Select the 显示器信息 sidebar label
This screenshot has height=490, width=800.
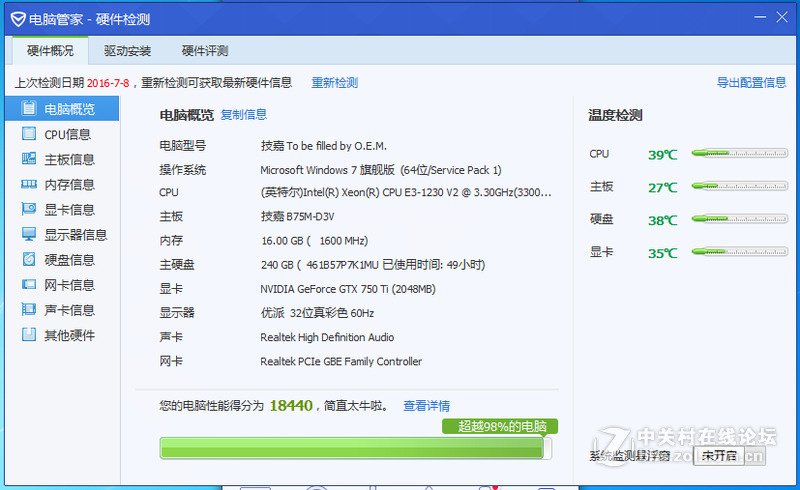76,235
